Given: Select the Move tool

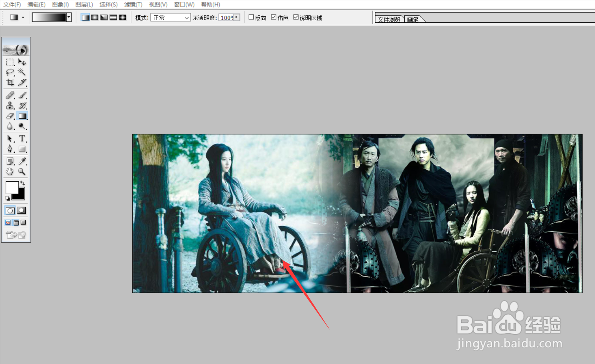Looking at the screenshot, I should 22,62.
